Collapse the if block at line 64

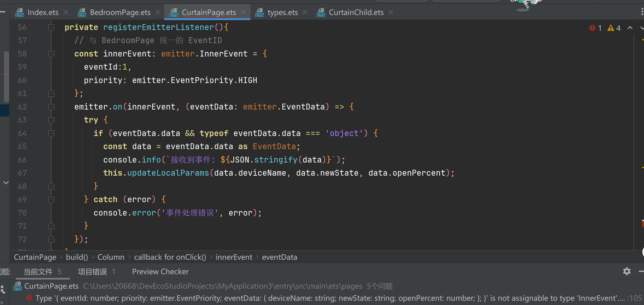pyautogui.click(x=51, y=133)
